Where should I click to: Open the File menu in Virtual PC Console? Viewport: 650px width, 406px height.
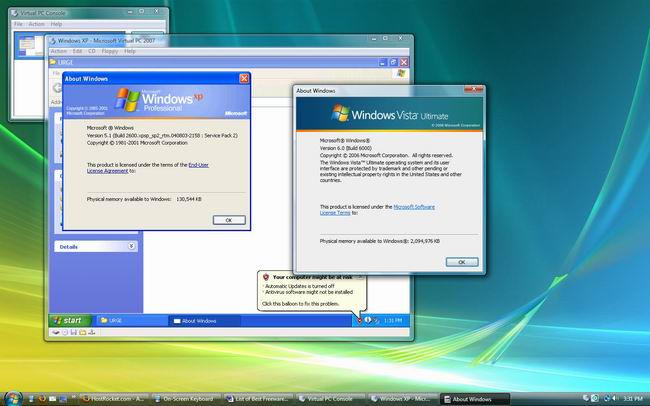(18, 24)
